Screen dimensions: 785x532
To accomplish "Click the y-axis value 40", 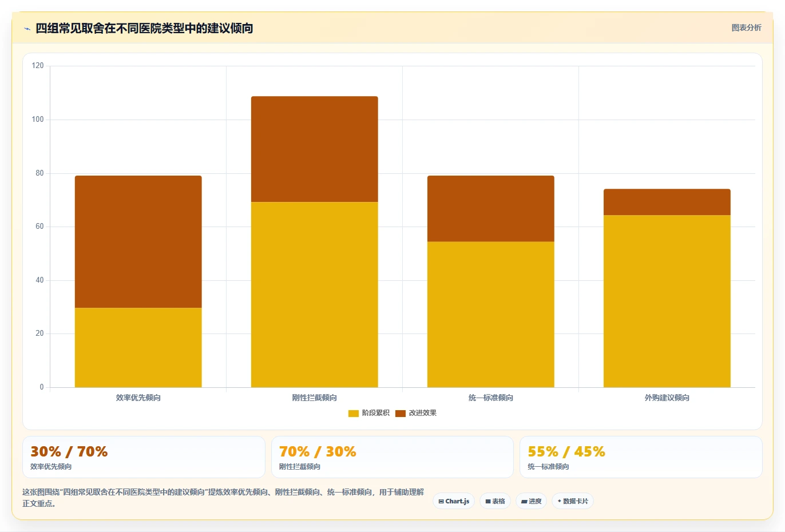I will [39, 280].
